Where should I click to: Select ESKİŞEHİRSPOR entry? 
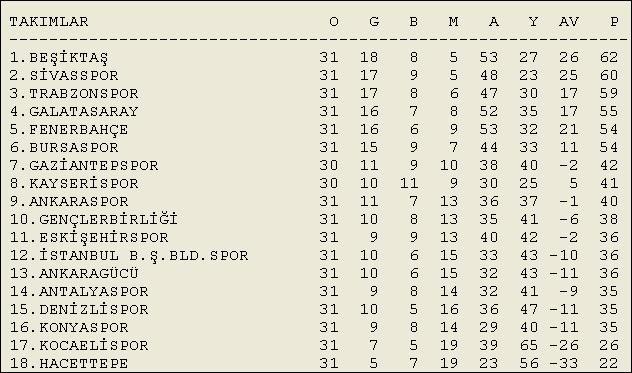pyautogui.click(x=104, y=237)
